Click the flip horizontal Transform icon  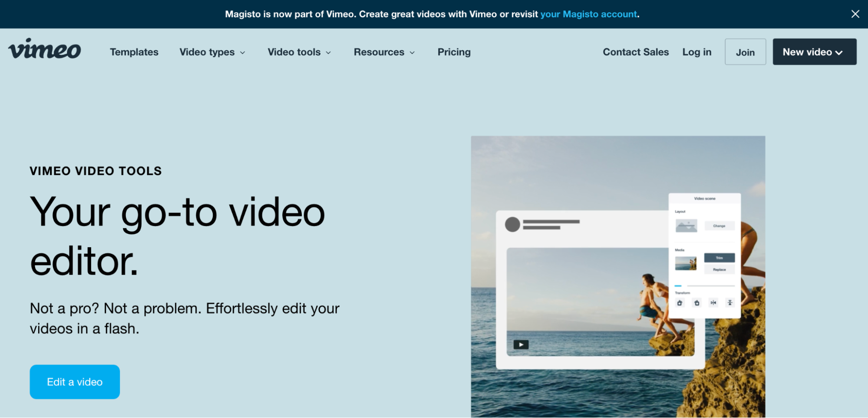(713, 303)
